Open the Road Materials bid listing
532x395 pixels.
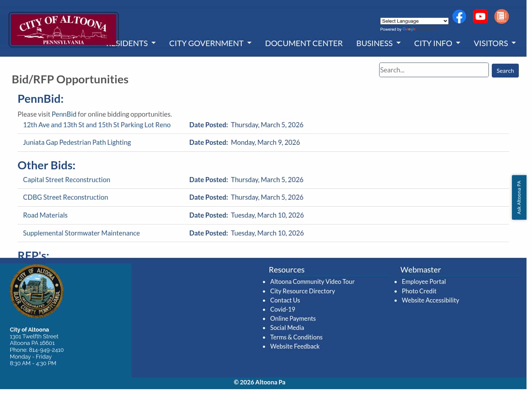[45, 215]
